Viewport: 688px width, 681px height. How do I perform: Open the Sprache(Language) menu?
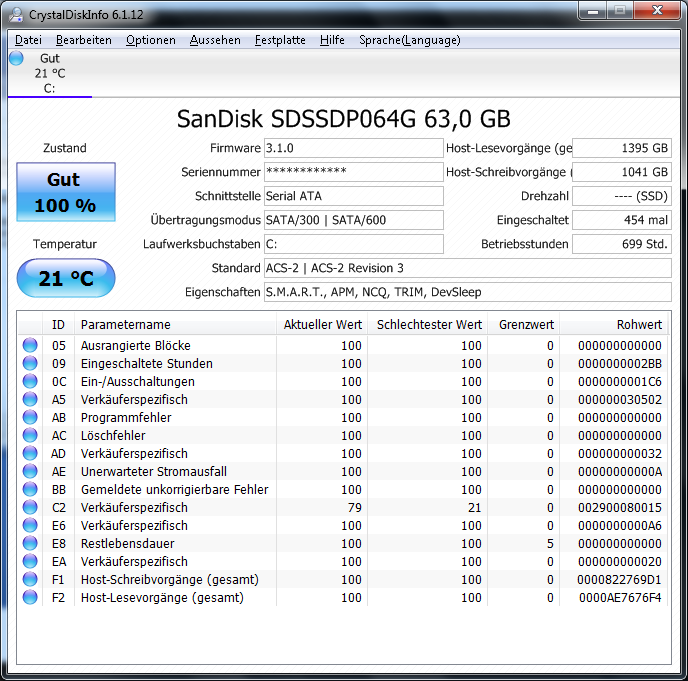click(410, 40)
